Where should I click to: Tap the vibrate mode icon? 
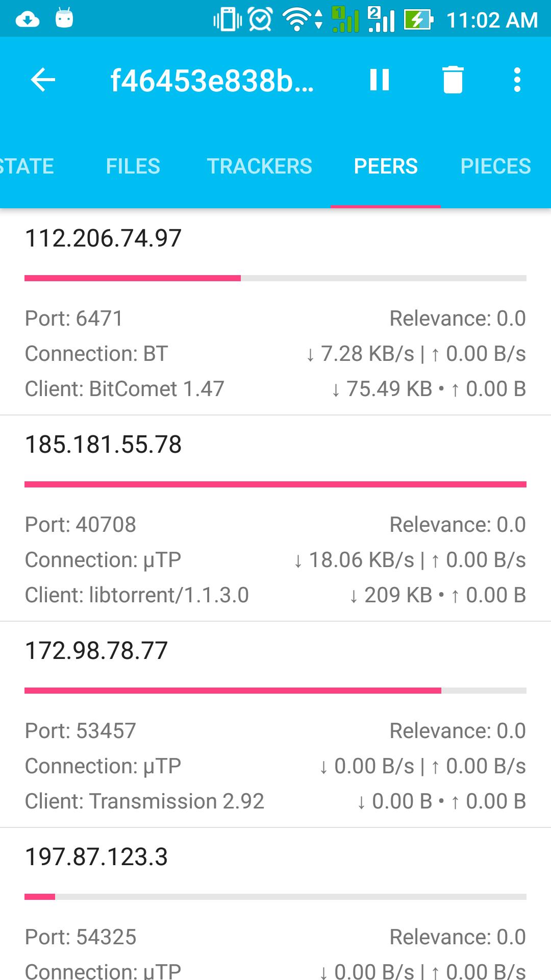pos(228,19)
